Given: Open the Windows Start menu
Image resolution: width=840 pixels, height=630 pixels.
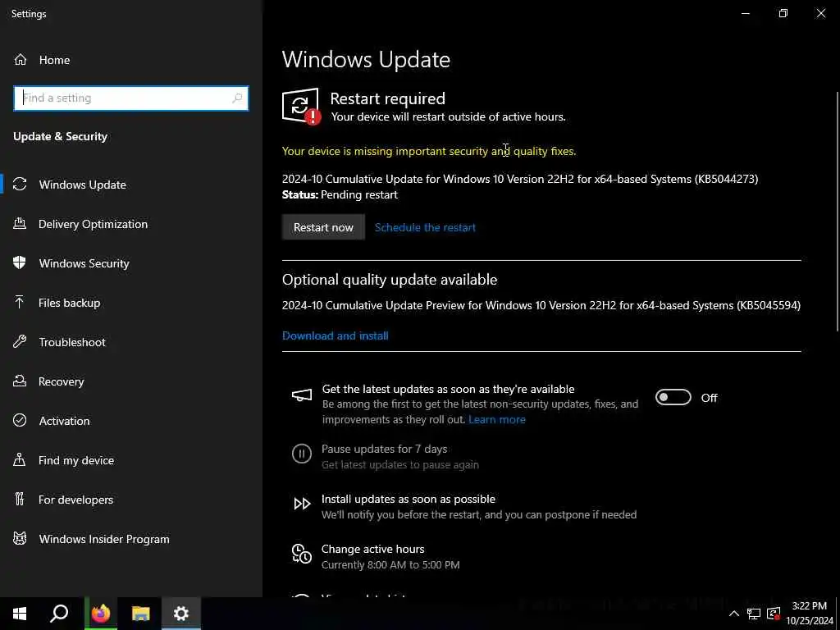Looking at the screenshot, I should [20, 614].
